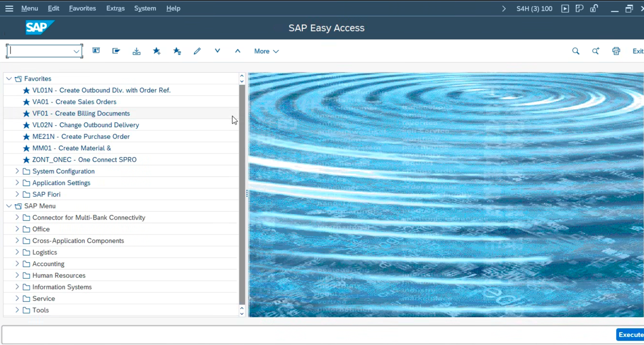Click the session play icon in title bar
The width and height of the screenshot is (644, 345).
pos(565,9)
